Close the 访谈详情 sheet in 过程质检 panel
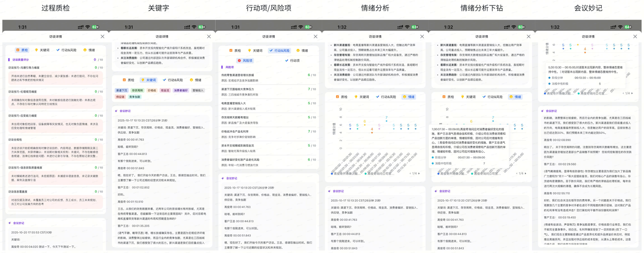Screen dimensions: 644x253 point(102,36)
